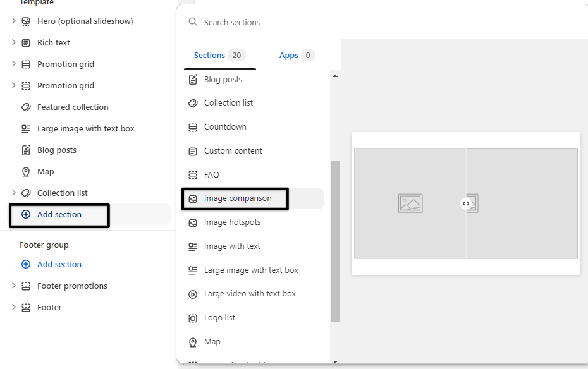Expand the Rich text section
The width and height of the screenshot is (588, 369).
click(x=14, y=43)
